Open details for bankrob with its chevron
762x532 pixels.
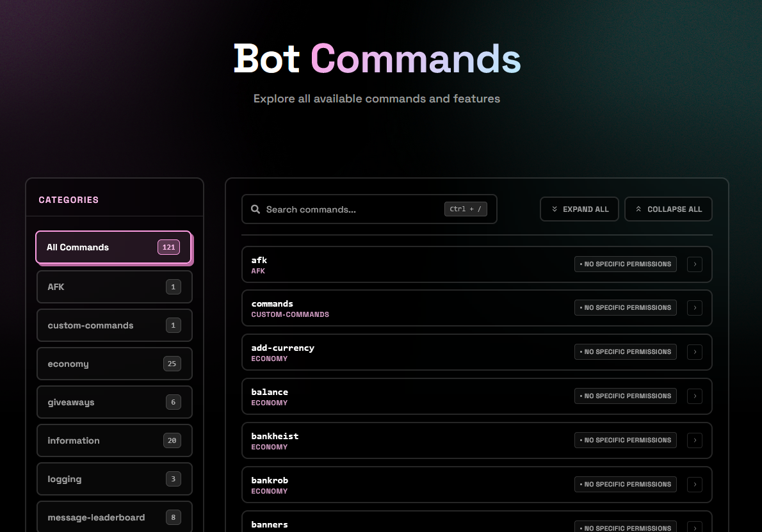click(x=694, y=484)
